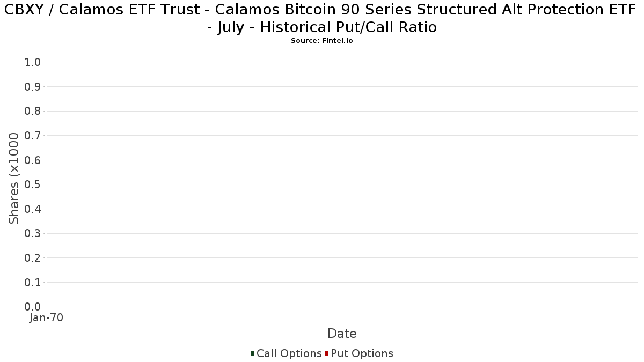The image size is (644, 362).
Task: Click the 0.0 y-axis tick label
Action: coord(33,307)
